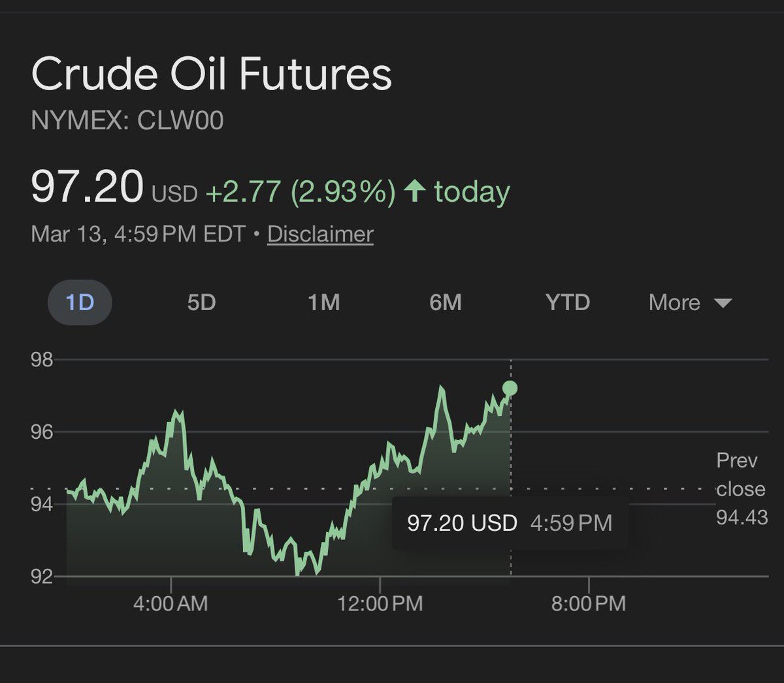Click the 97.20 USD chart tooltip
This screenshot has height=683, width=784.
510,523
